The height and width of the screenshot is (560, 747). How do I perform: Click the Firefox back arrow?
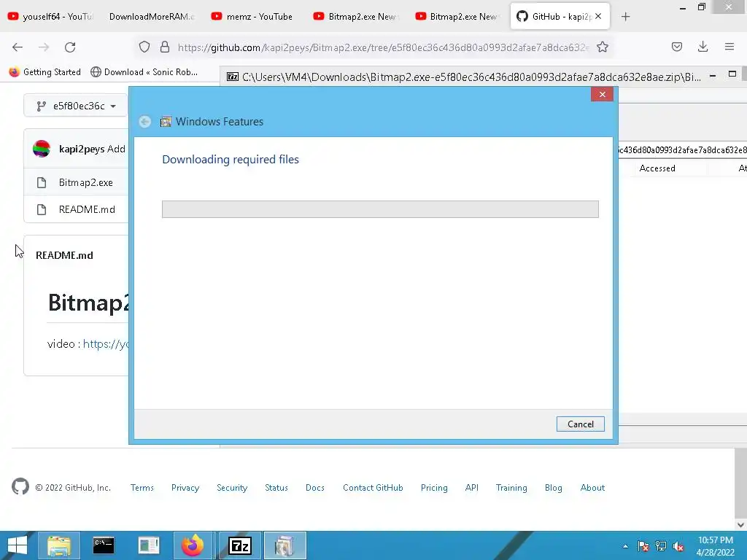coord(18,47)
